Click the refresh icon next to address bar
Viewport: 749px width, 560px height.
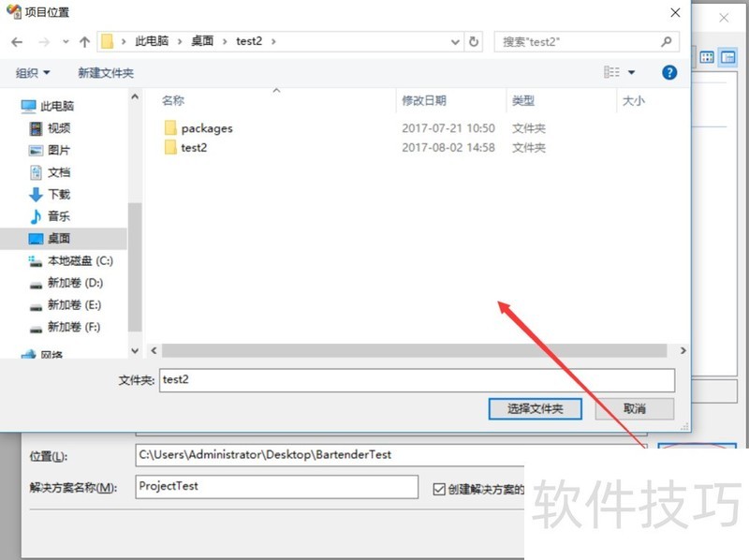click(474, 41)
